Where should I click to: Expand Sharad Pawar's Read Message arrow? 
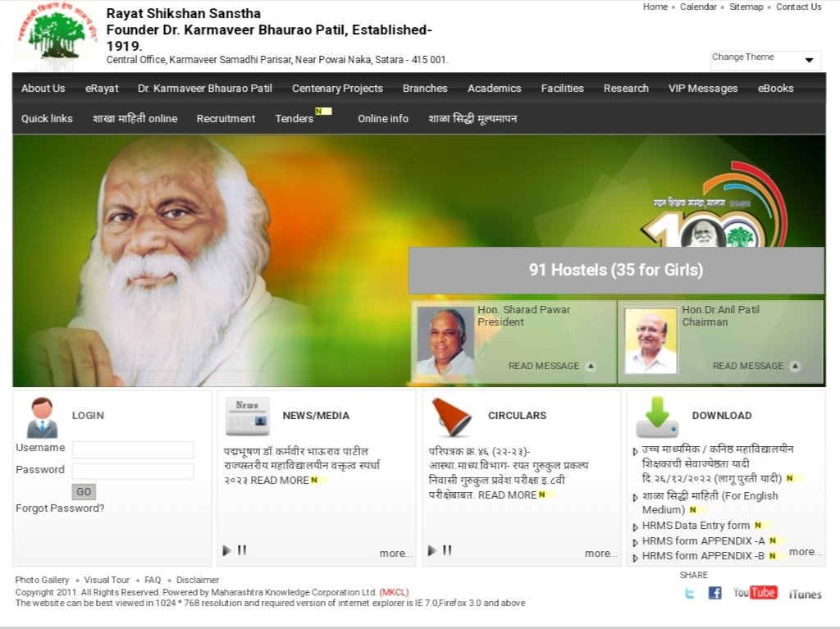[591, 367]
